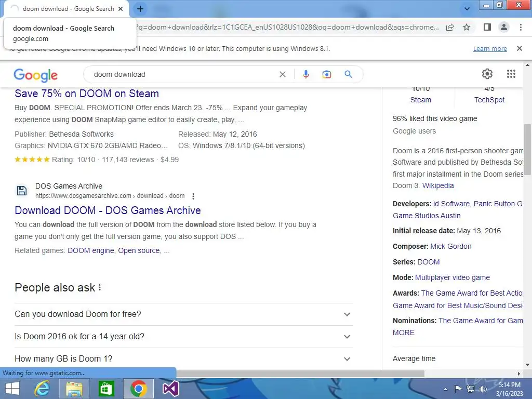The height and width of the screenshot is (399, 532).
Task: Switch to Chrome in the taskbar
Action: pyautogui.click(x=138, y=389)
